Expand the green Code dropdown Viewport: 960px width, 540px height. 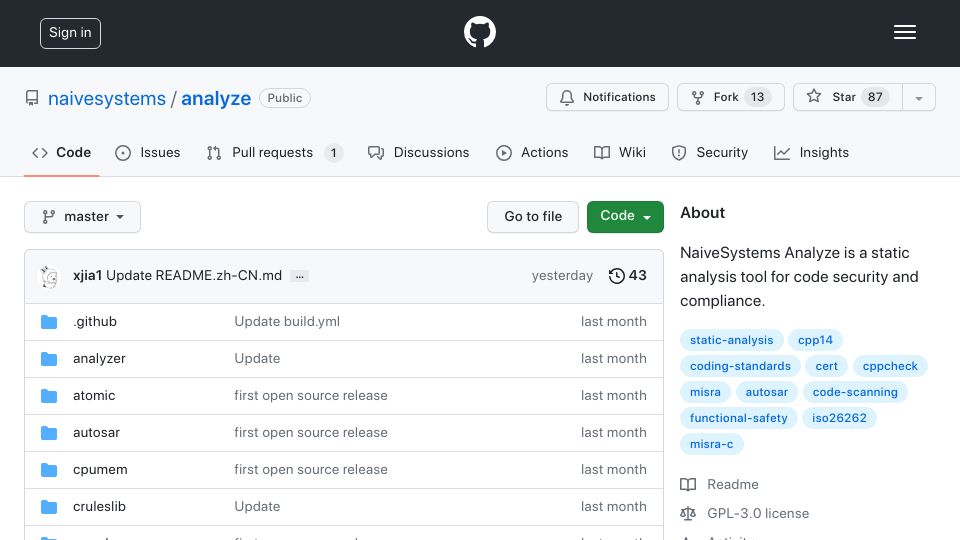625,217
